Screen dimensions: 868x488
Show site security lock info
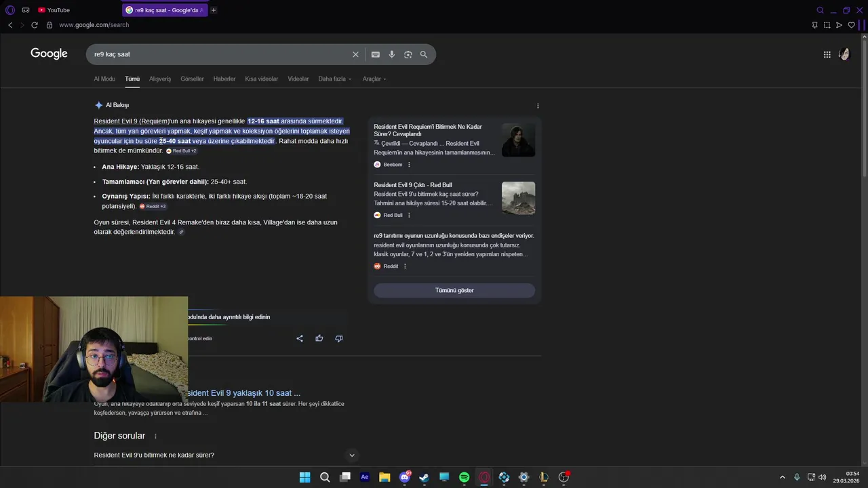[x=50, y=25]
